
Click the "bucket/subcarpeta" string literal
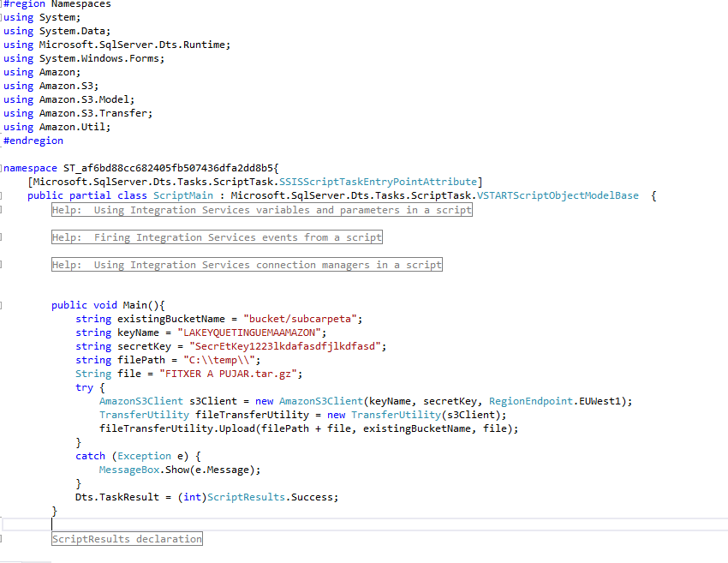[x=300, y=319]
